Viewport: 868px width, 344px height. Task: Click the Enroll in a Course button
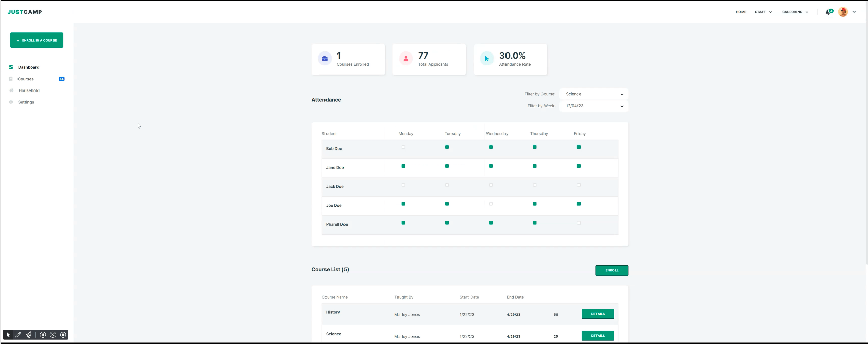coord(37,40)
